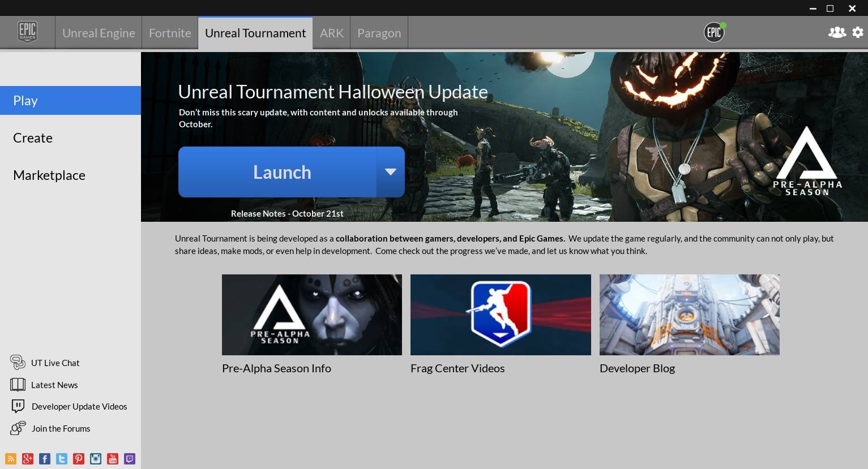The image size is (868, 469).
Task: Click the Latest News book icon
Action: point(18,385)
